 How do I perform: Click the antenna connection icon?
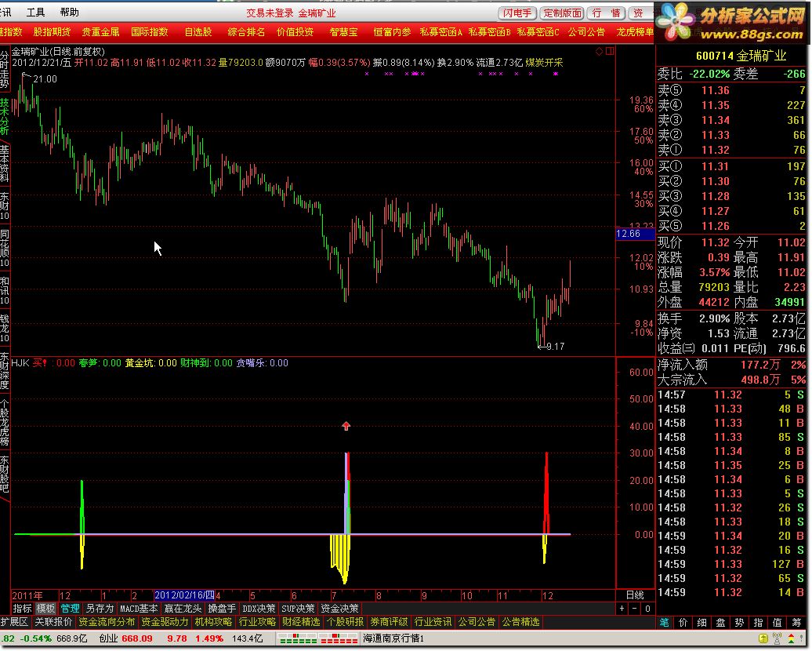(x=777, y=638)
